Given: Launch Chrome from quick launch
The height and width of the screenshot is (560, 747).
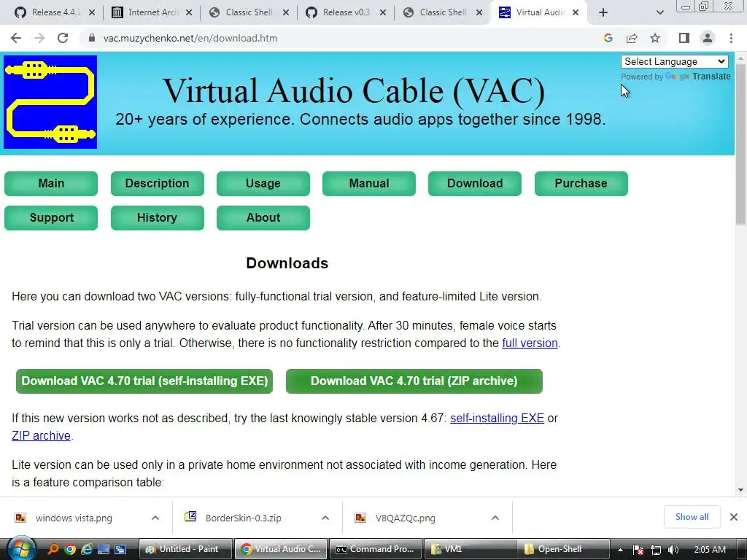Looking at the screenshot, I should click(x=70, y=549).
